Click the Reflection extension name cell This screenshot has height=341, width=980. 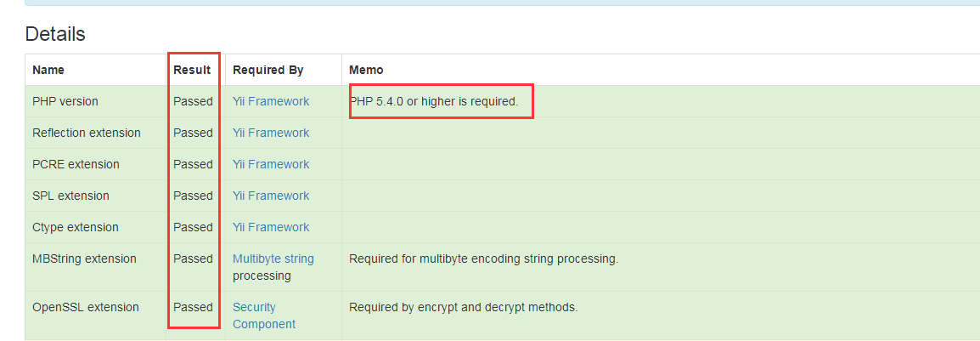tap(87, 133)
